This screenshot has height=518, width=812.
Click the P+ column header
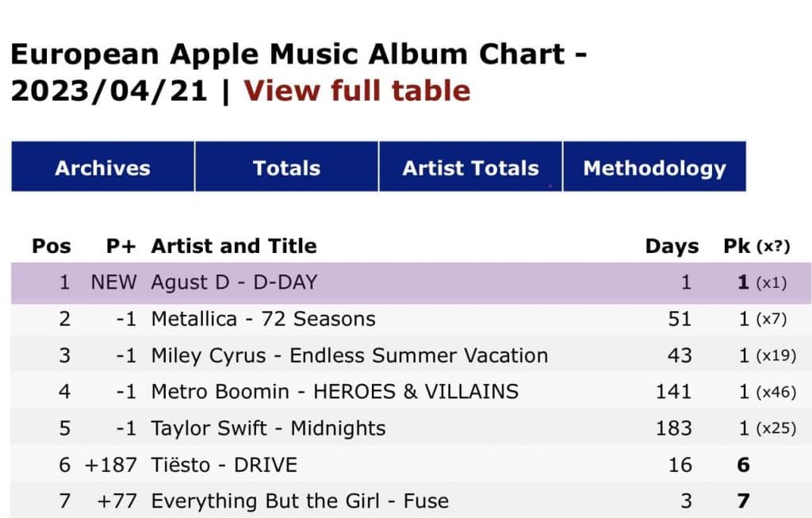tap(121, 246)
